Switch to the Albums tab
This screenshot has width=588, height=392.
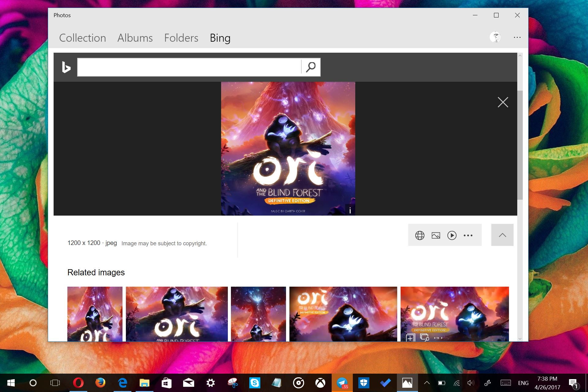point(135,38)
